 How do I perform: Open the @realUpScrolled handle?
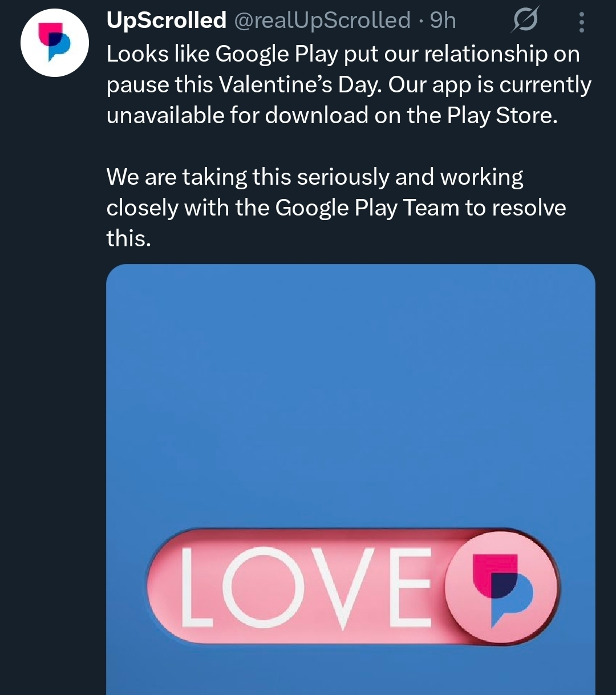[x=322, y=21]
